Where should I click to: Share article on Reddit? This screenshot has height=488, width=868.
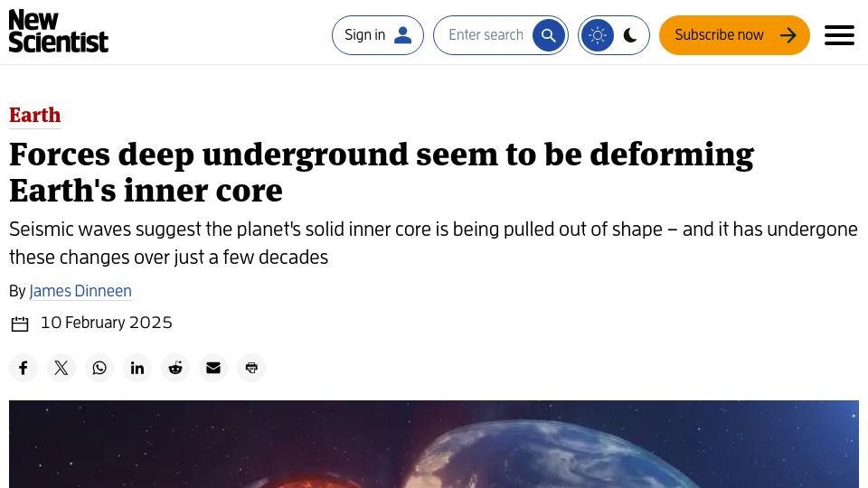click(x=175, y=368)
